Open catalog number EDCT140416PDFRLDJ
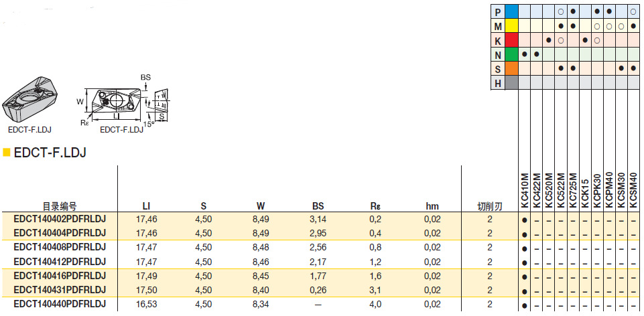The width and height of the screenshot is (644, 316). click(60, 276)
